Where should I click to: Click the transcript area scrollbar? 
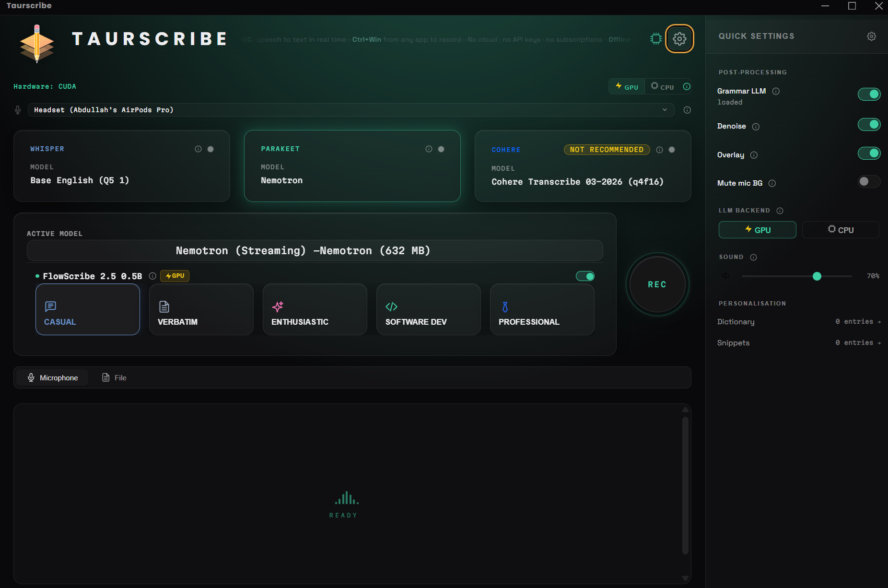click(x=685, y=484)
